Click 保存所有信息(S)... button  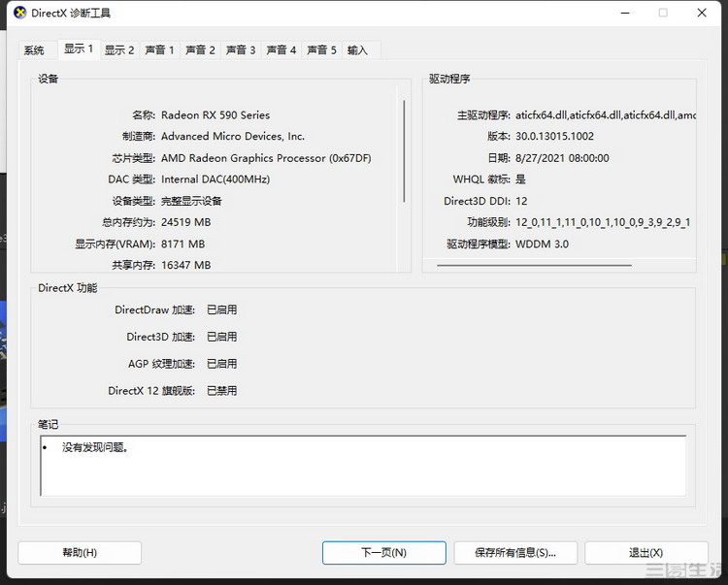515,553
